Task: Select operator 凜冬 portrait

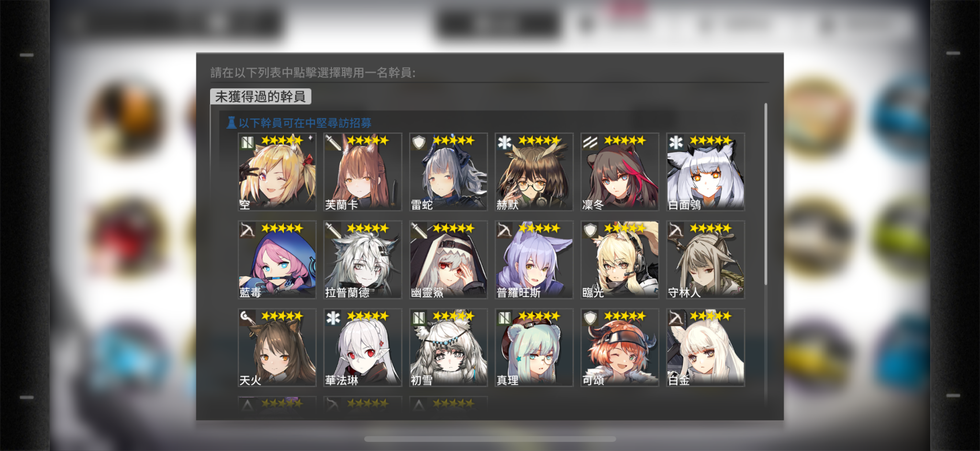Action: [620, 172]
